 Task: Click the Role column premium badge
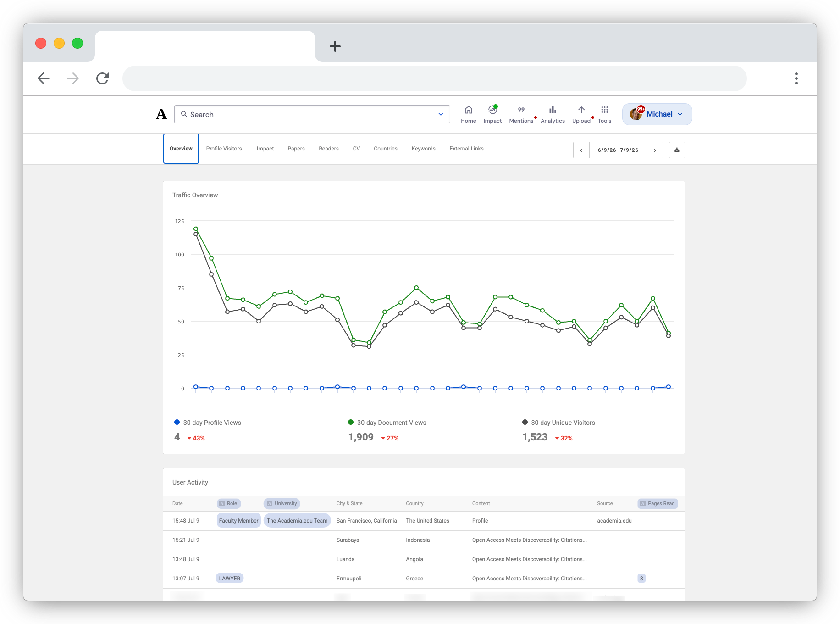click(229, 503)
